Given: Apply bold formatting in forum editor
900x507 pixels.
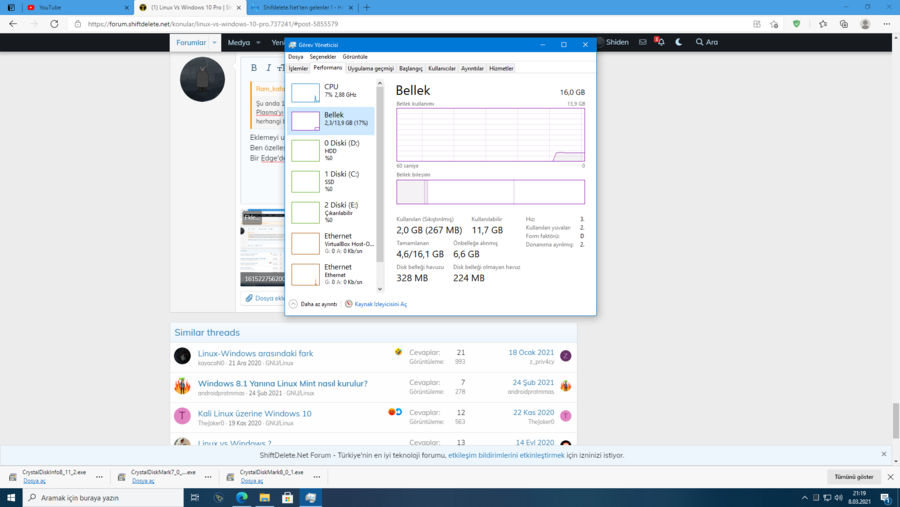Looking at the screenshot, I should (x=254, y=68).
